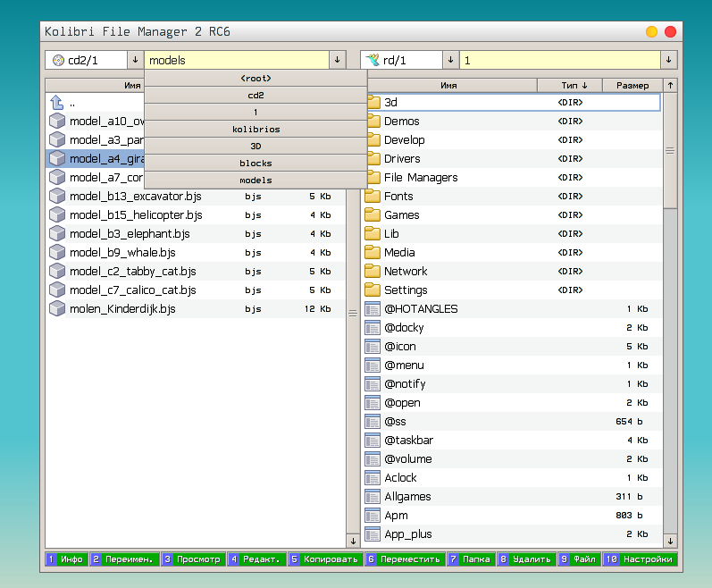The height and width of the screenshot is (588, 712).
Task: Collapse the models path dropdown arrow
Action: [337, 60]
